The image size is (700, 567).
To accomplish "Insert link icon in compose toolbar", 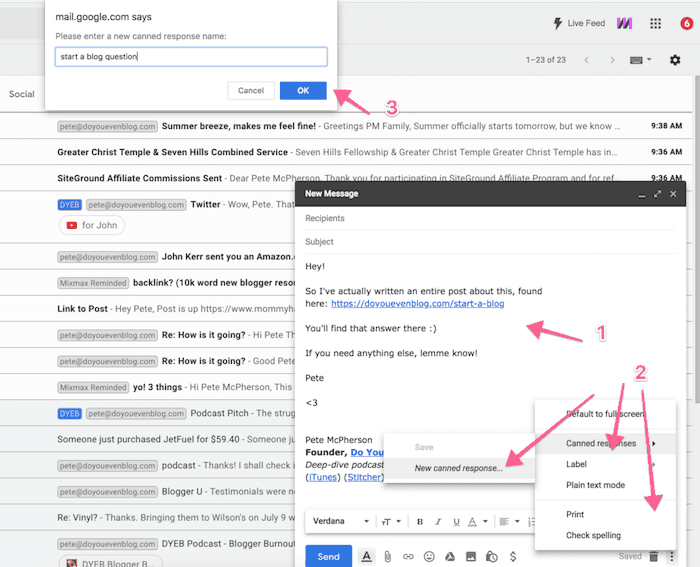I will (408, 557).
